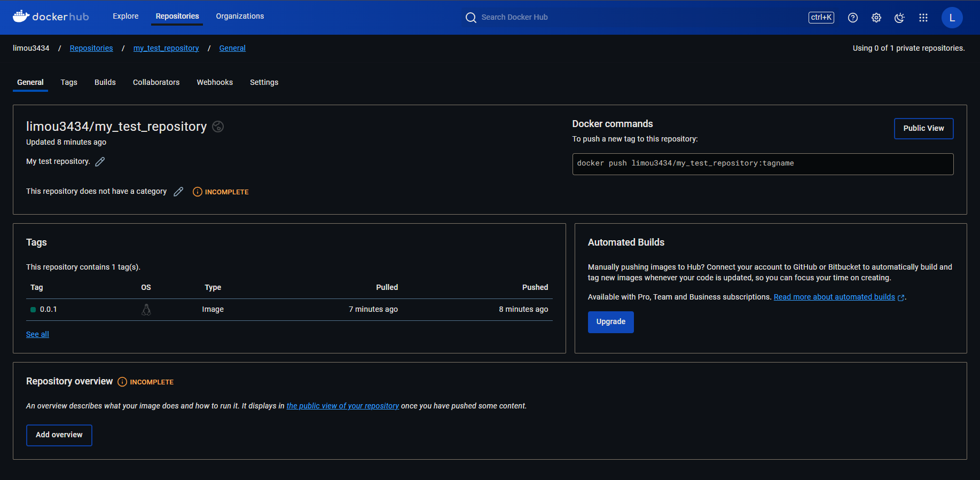Edit the repository category pencil icon
The width and height of the screenshot is (980, 480).
pyautogui.click(x=178, y=192)
